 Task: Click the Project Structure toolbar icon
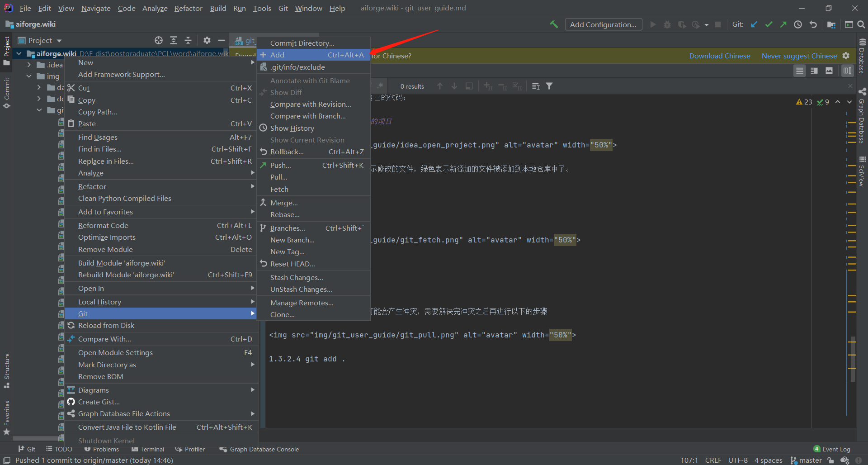[x=831, y=24]
